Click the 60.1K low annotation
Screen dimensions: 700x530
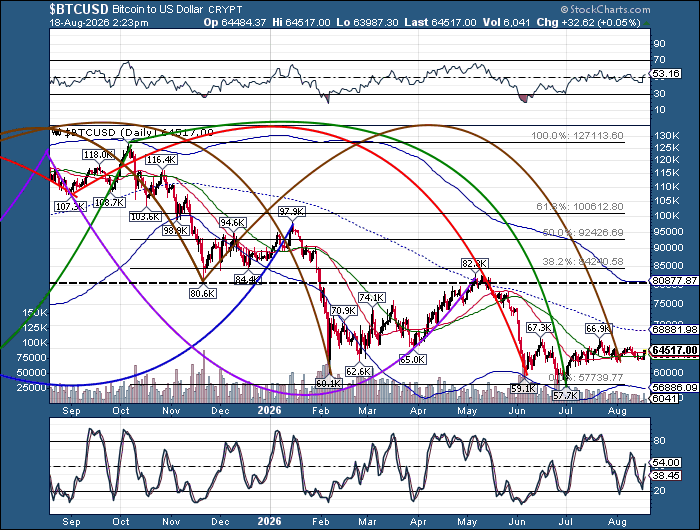329,383
